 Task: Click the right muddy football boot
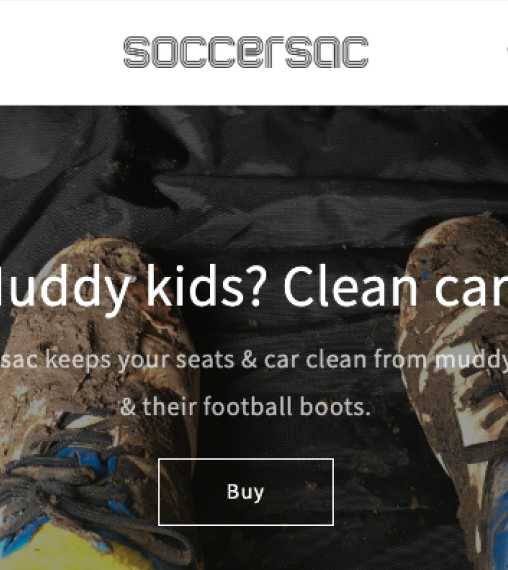pos(455,364)
